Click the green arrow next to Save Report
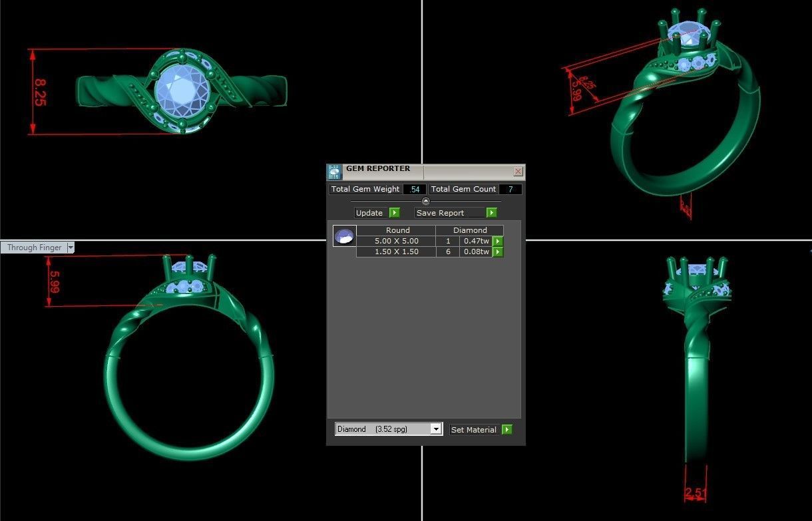The height and width of the screenshot is (521, 812). point(491,213)
